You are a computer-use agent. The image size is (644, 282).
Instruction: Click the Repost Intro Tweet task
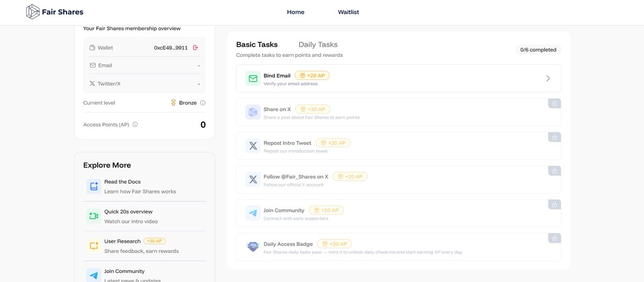pyautogui.click(x=287, y=143)
